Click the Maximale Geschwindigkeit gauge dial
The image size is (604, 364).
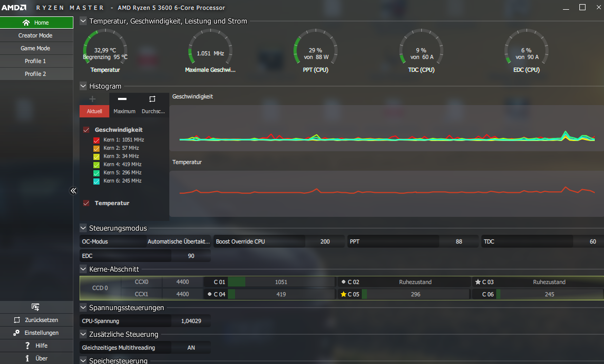point(210,47)
